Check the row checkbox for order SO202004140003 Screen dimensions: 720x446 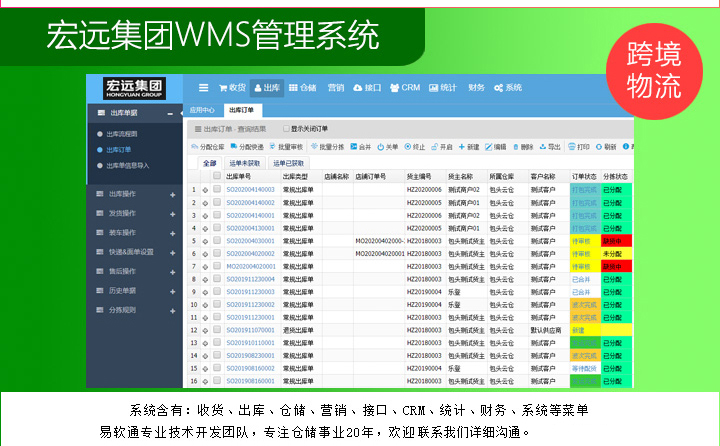coord(217,189)
